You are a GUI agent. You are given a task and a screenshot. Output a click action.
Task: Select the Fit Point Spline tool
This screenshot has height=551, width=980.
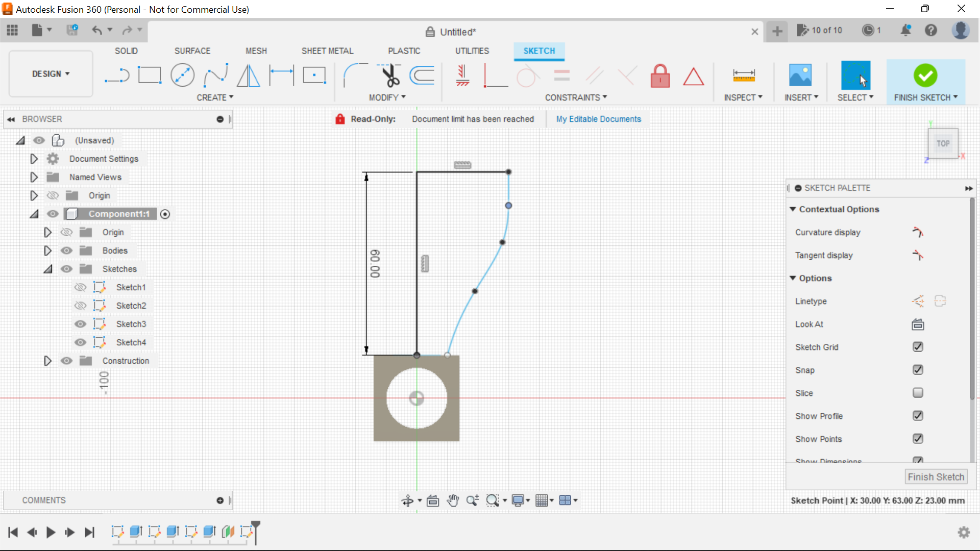tap(215, 75)
